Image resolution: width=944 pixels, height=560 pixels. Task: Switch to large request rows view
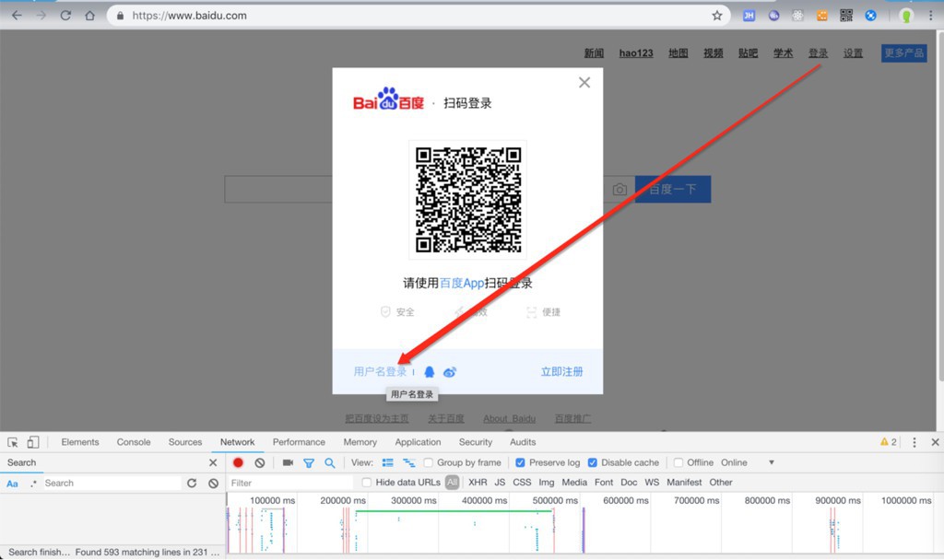(x=388, y=462)
